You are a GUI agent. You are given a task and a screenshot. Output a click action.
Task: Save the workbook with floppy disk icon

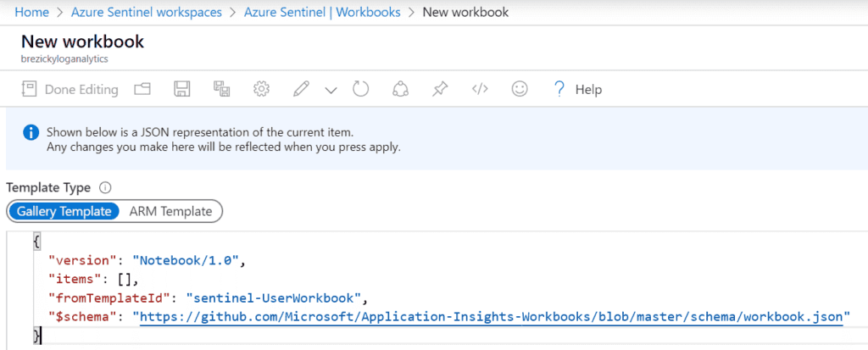point(182,89)
